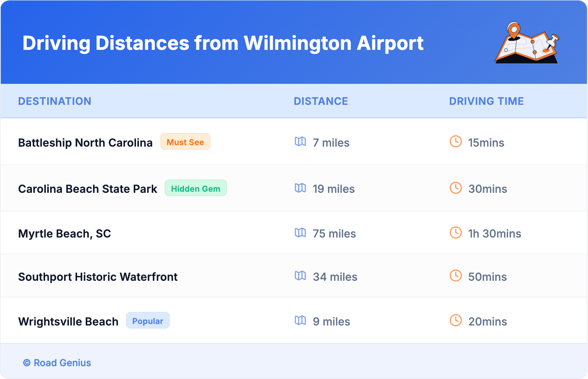Click the clock icon beside 50mins
Image resolution: width=588 pixels, height=379 pixels.
pyautogui.click(x=456, y=276)
